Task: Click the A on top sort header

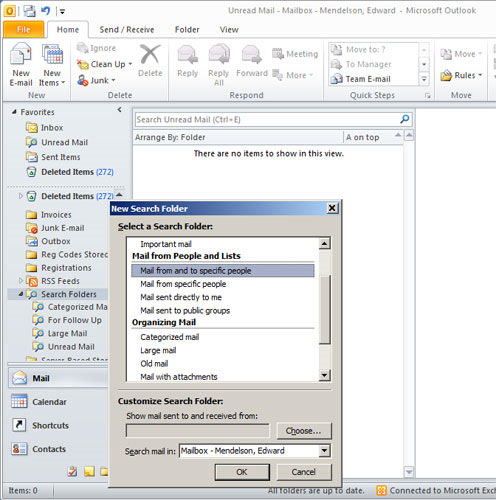Action: pos(363,137)
